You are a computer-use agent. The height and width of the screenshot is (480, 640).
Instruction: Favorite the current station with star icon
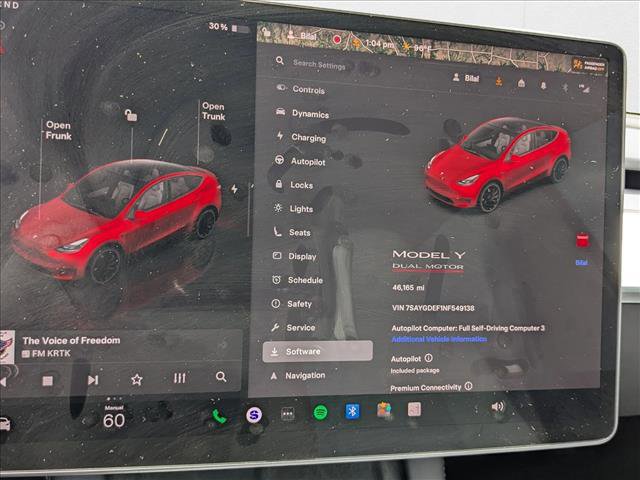[137, 380]
